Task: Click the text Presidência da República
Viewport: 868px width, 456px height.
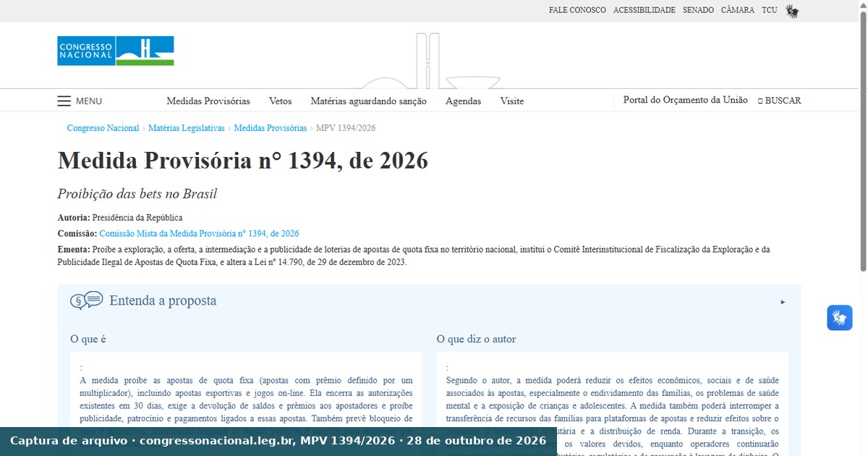Action: 137,218
